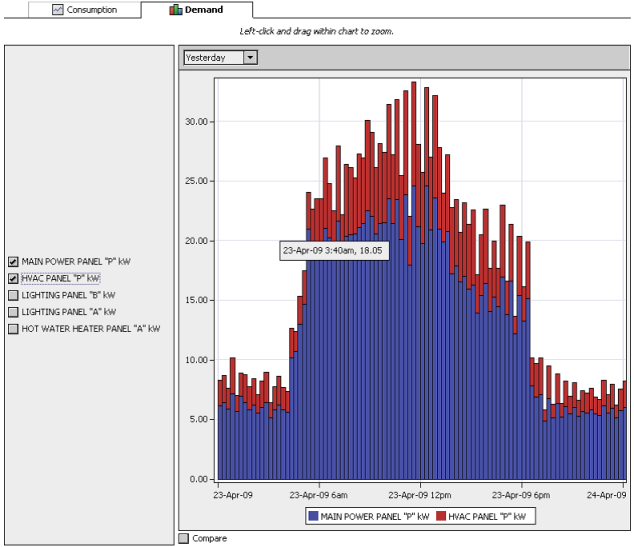Open the Yesterday date range dropdown arrow

250,57
